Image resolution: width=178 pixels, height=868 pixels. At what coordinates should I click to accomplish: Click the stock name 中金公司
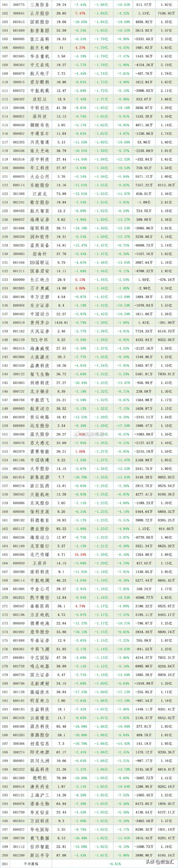(40, 589)
